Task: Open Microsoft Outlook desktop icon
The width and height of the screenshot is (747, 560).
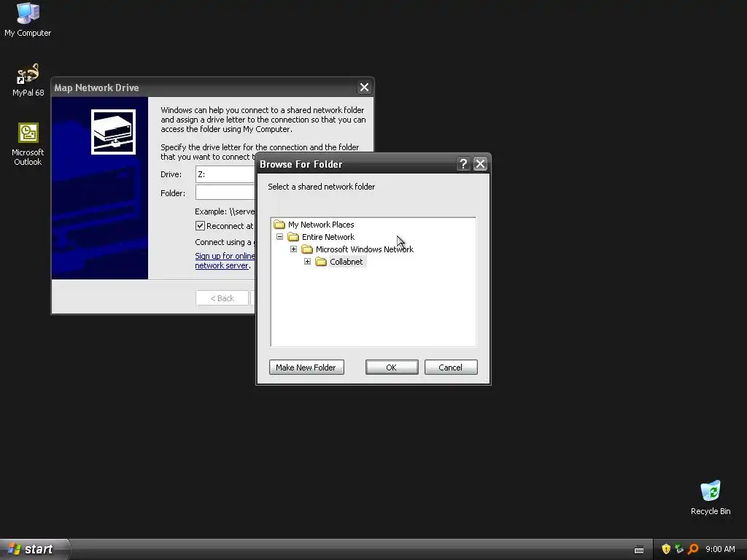Action: point(28,144)
